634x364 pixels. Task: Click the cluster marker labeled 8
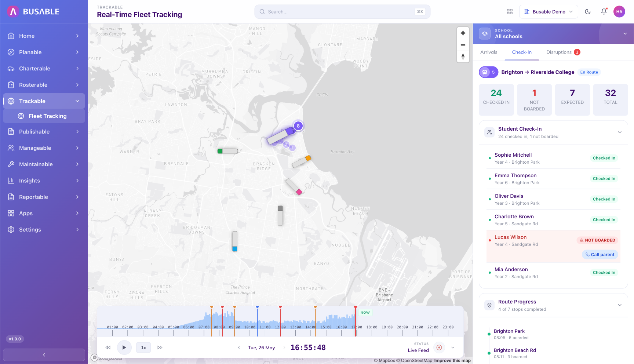(x=298, y=126)
